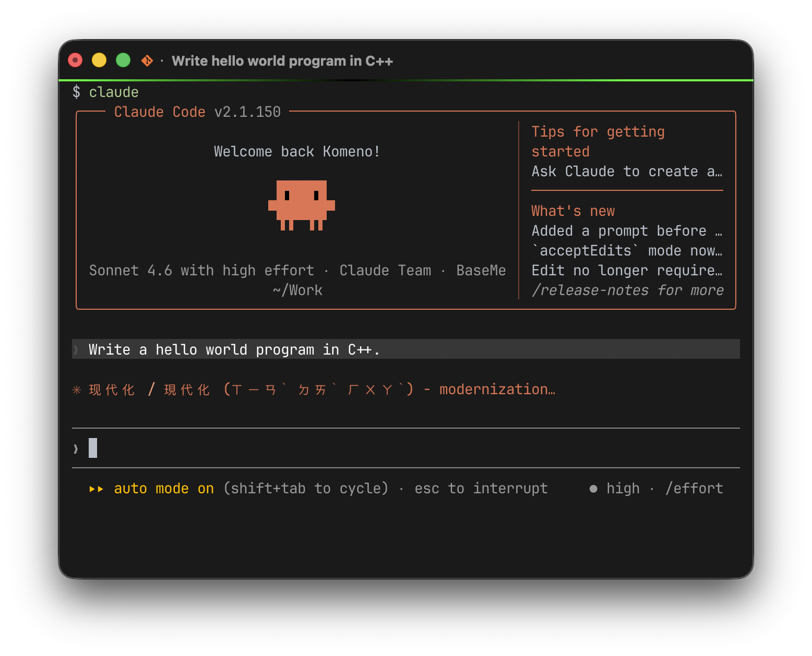Click 'Ask Claude to create a…' tip
The image size is (812, 656).
[x=627, y=172]
